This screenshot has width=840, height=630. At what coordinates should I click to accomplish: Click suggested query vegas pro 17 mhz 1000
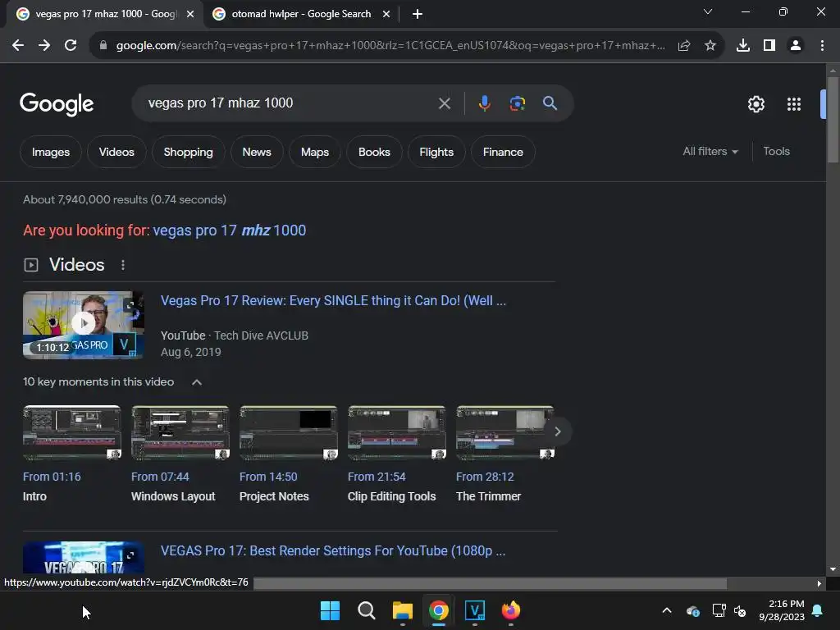pos(230,231)
